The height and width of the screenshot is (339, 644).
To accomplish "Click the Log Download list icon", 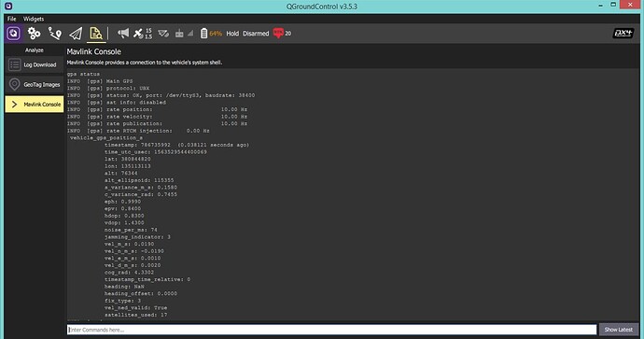I will [14, 64].
